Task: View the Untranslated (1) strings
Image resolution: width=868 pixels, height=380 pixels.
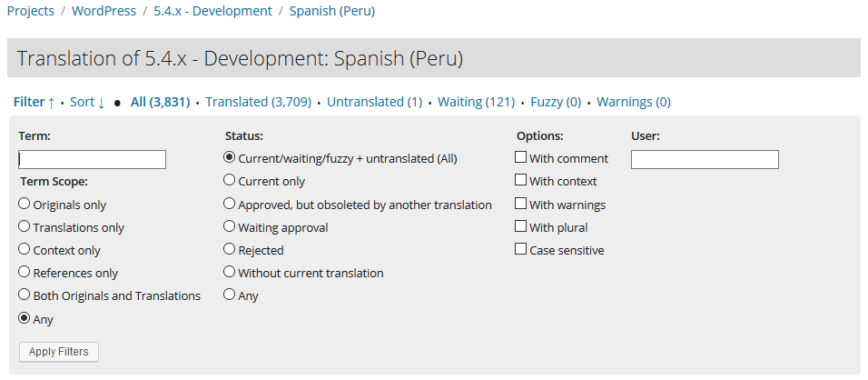Action: tap(374, 102)
